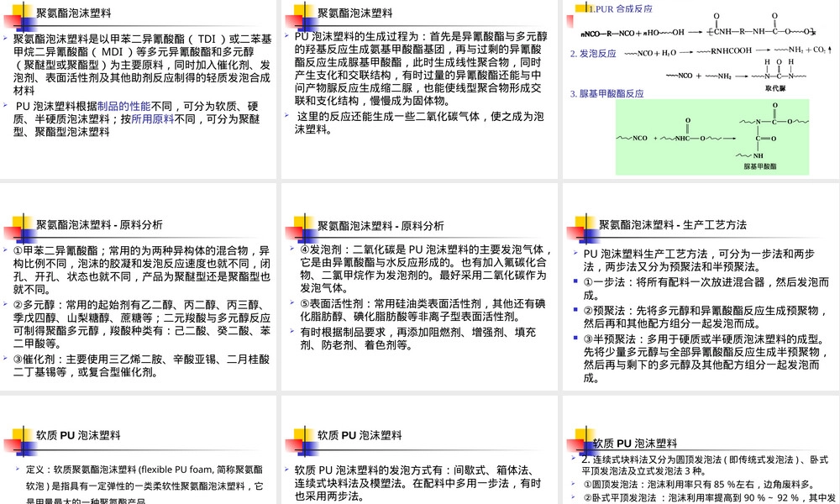Open the 聚氨酯泡沫塑料 - 生产工艺方法 slide

pyautogui.click(x=701, y=287)
